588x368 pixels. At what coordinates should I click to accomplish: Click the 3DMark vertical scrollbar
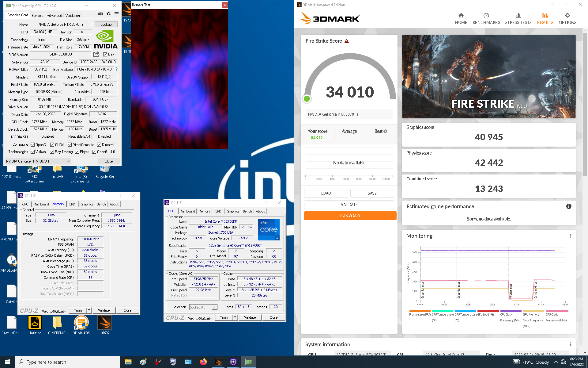pos(585,104)
